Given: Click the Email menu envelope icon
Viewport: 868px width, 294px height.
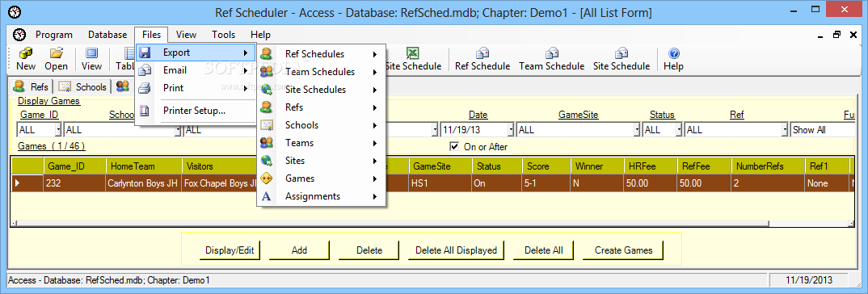Looking at the screenshot, I should pos(145,71).
